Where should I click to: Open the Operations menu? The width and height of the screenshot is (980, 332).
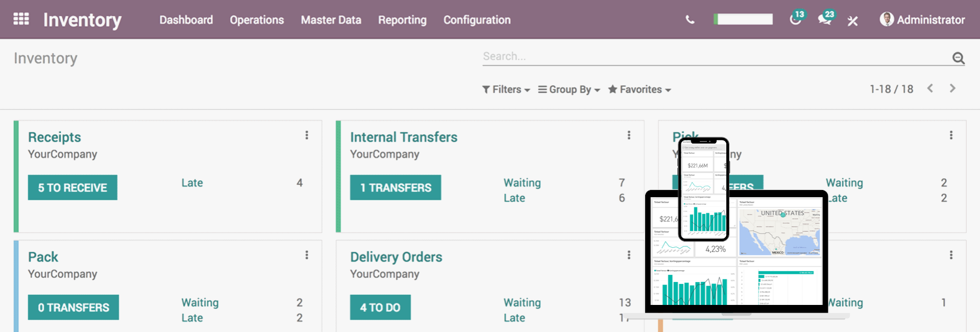(257, 20)
